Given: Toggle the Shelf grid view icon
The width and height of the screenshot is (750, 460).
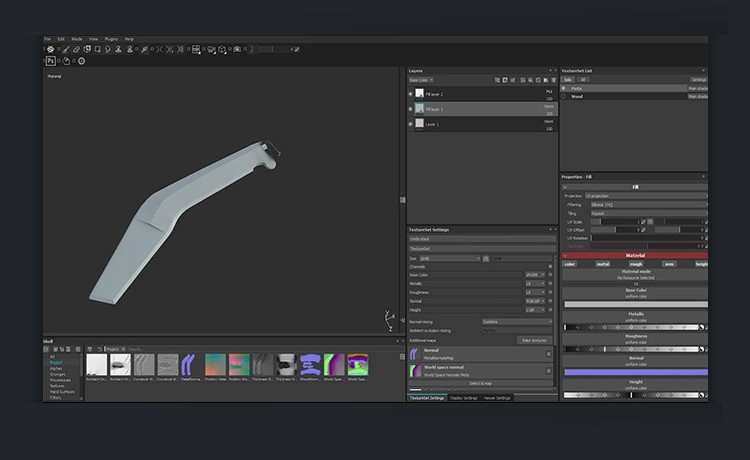Looking at the screenshot, I should click(x=402, y=356).
